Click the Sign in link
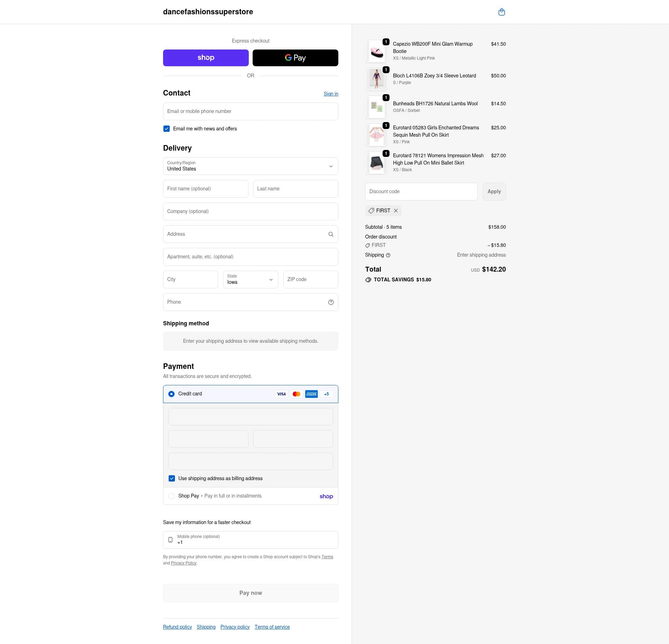This screenshot has height=644, width=669. click(331, 94)
